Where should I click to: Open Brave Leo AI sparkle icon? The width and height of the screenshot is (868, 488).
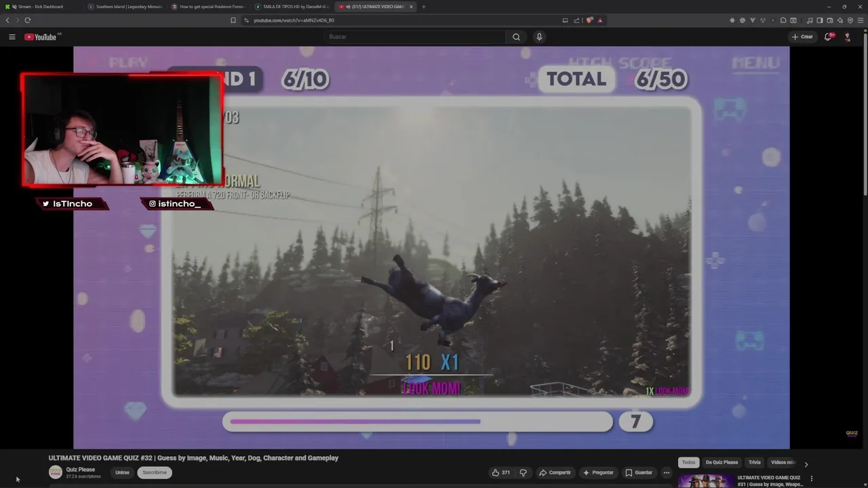click(x=840, y=20)
